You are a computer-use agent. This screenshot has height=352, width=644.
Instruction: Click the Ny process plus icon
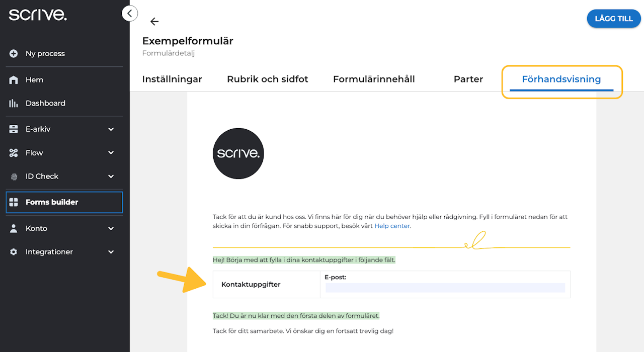[14, 54]
